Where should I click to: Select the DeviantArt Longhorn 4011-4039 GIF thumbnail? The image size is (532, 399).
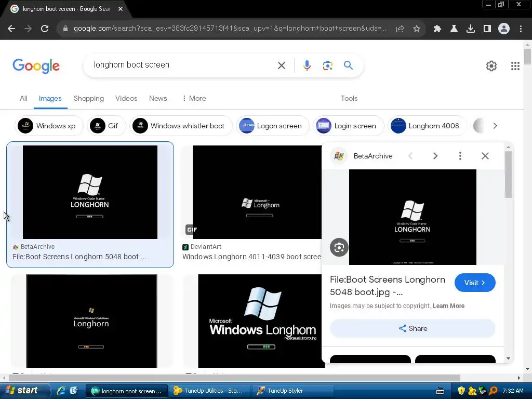click(257, 192)
